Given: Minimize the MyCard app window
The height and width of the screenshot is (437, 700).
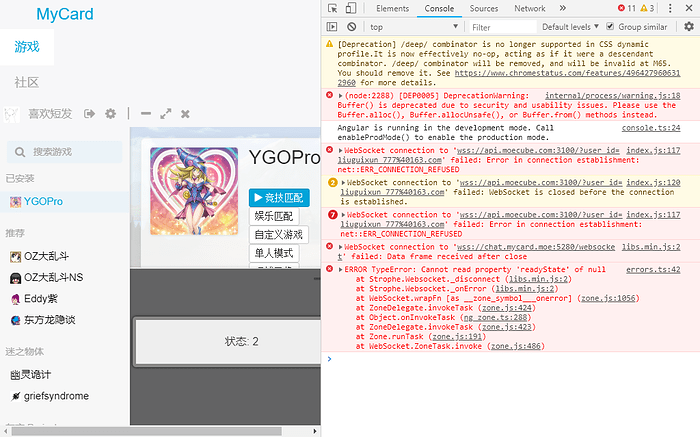Looking at the screenshot, I should click(x=146, y=114).
